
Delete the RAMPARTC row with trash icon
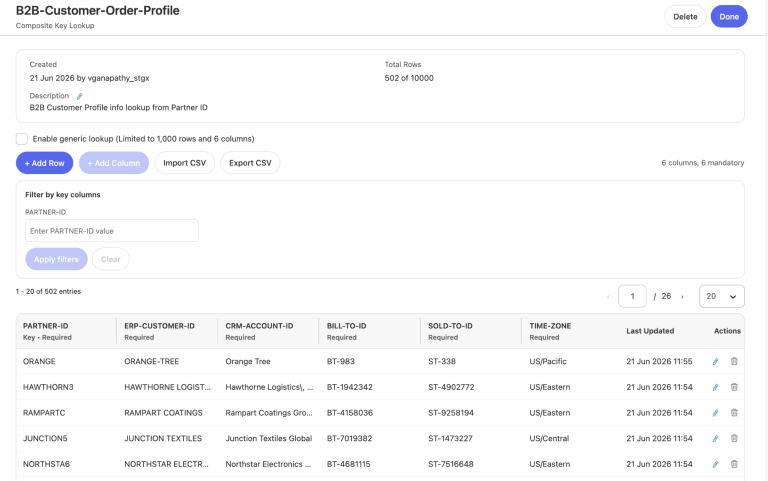(734, 413)
